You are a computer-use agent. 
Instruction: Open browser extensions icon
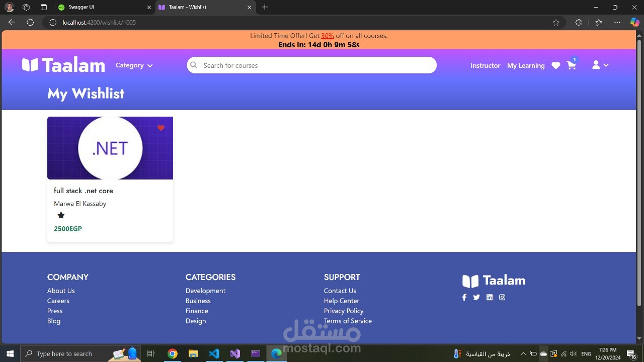click(579, 22)
